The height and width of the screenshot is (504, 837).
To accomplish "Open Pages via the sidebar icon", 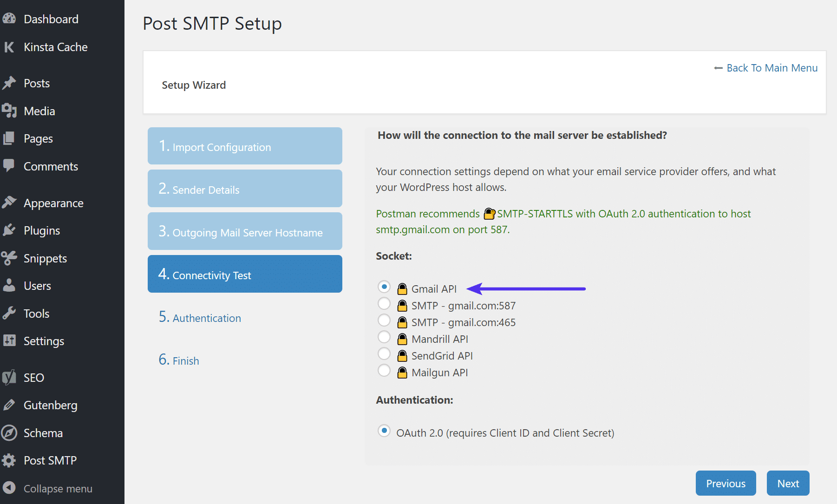I will coord(38,138).
